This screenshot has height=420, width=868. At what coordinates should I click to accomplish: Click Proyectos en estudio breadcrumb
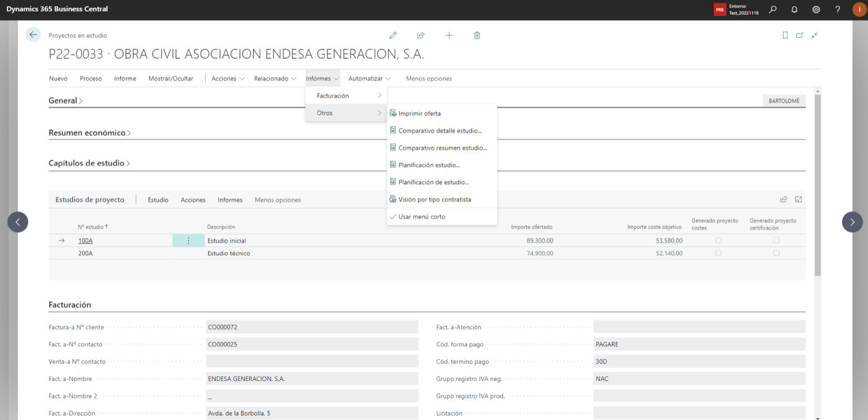77,35
